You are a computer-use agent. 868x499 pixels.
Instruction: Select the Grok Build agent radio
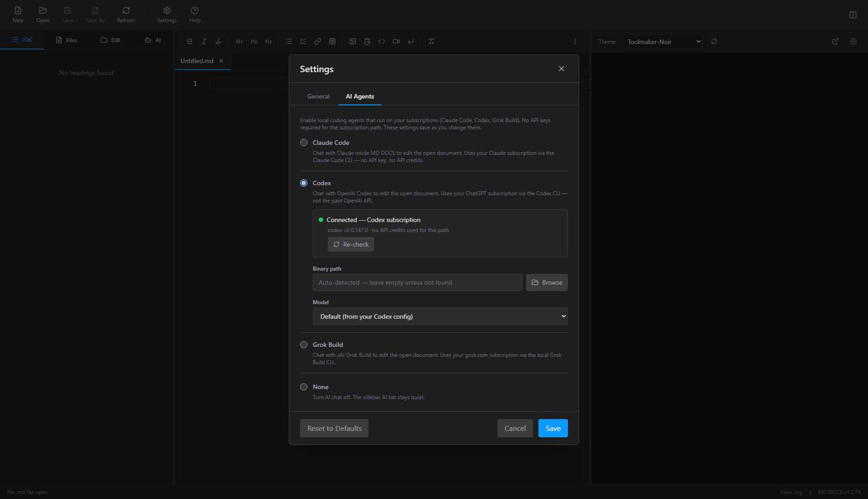[304, 345]
